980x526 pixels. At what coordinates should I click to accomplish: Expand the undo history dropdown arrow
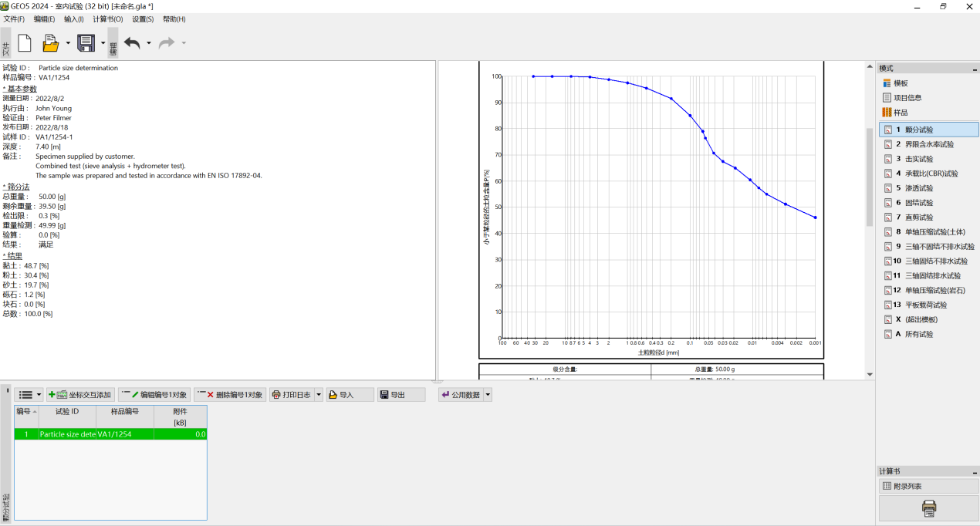point(149,43)
